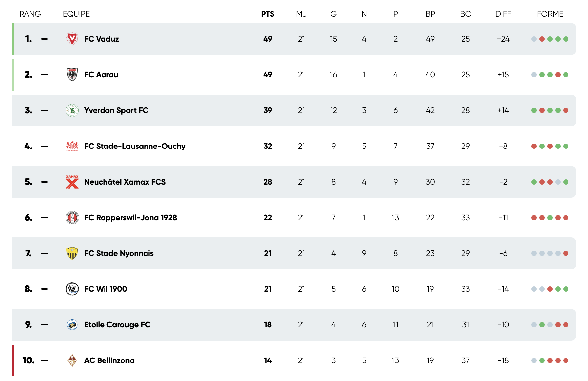Click the FC Stade-Lausanne-Ouchy crest
Screen dimensions: 588x381
[72, 146]
